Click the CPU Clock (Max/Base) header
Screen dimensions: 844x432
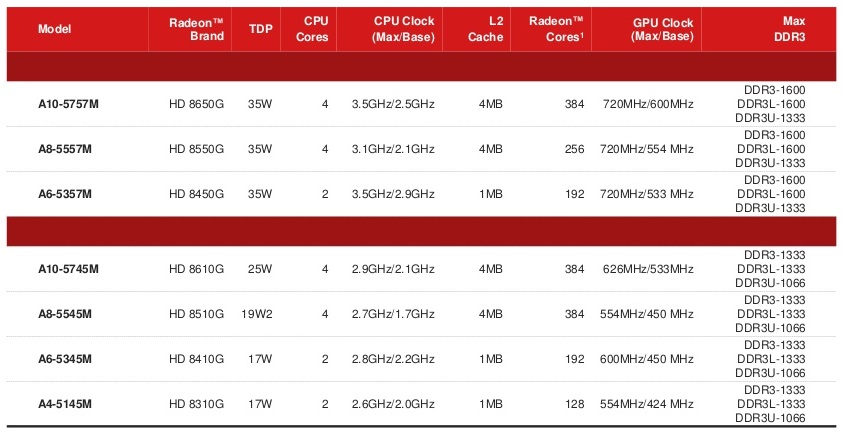point(403,29)
